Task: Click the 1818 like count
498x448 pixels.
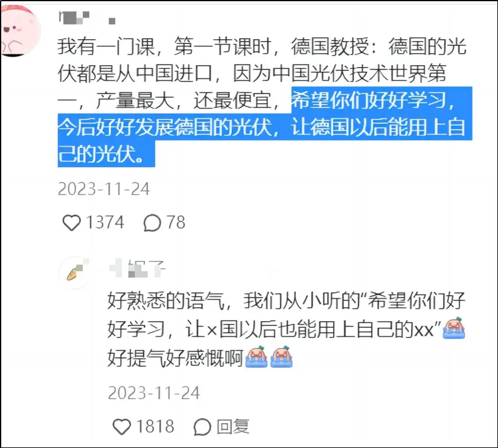Action: pos(155,426)
